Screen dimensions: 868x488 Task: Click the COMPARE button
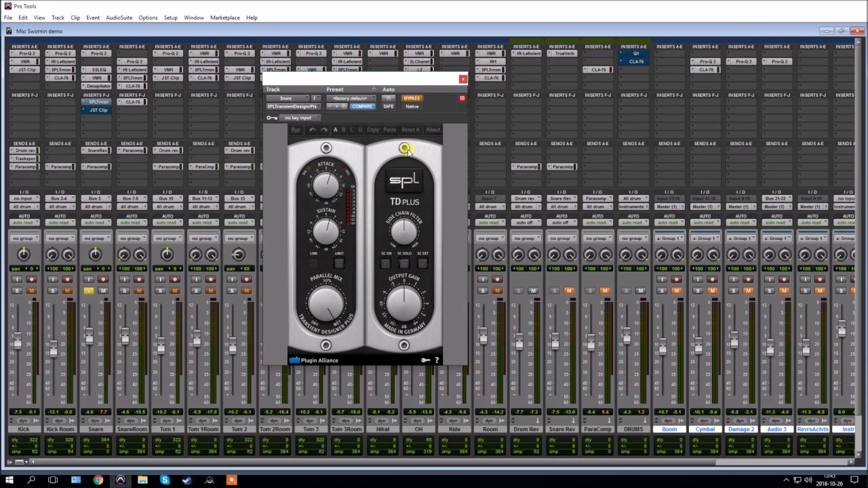pyautogui.click(x=362, y=106)
